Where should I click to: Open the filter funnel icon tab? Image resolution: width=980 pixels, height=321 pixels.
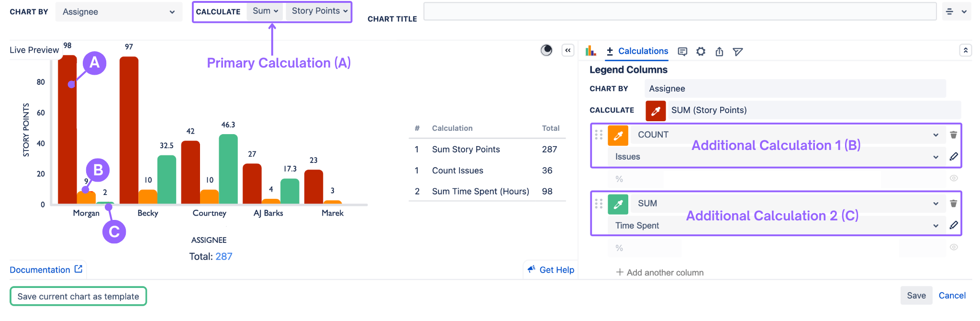(x=738, y=51)
